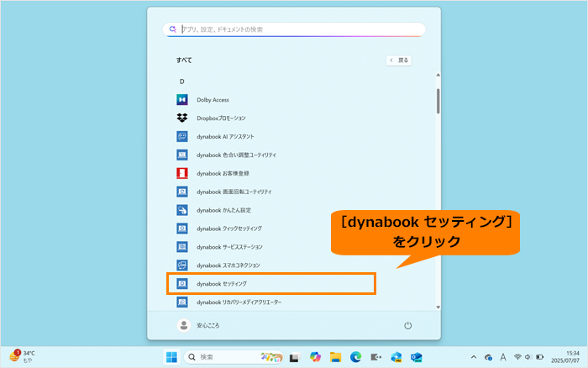588x368 pixels.
Task: Open dynabook リカバリーメディアクリエーター icon
Action: pos(182,302)
